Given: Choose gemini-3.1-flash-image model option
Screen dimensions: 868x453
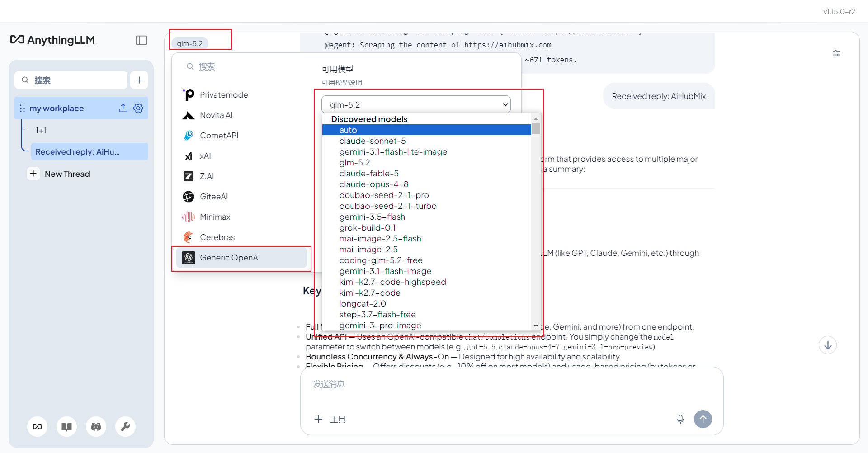Looking at the screenshot, I should [427, 271].
